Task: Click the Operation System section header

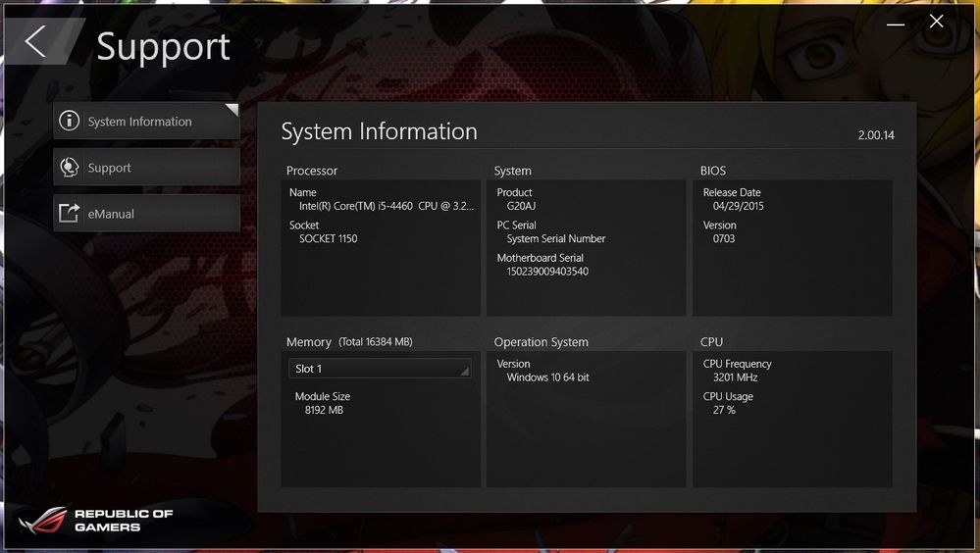Action: pos(542,342)
